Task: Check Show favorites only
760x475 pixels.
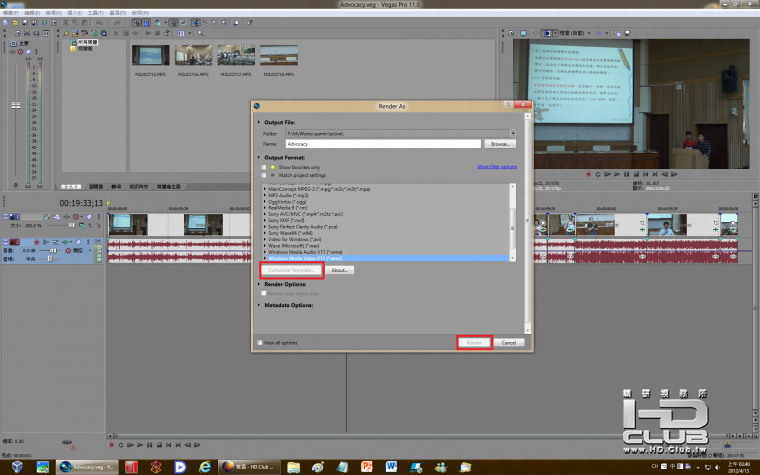Action: [264, 167]
